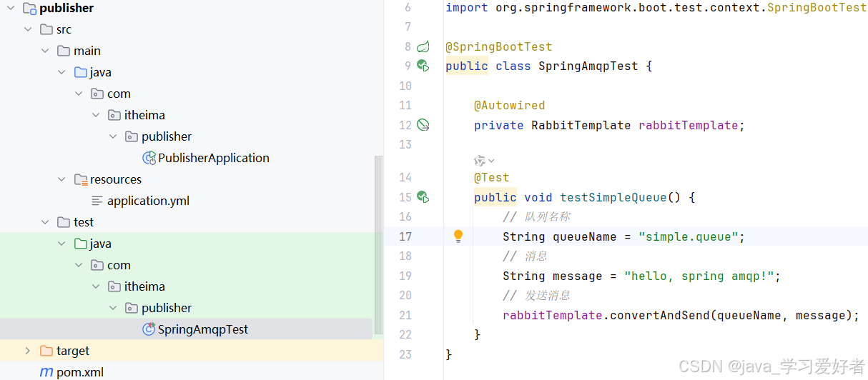Screen dimensions: 868x380
Task: Collapse the src folder chevron
Action: point(28,29)
